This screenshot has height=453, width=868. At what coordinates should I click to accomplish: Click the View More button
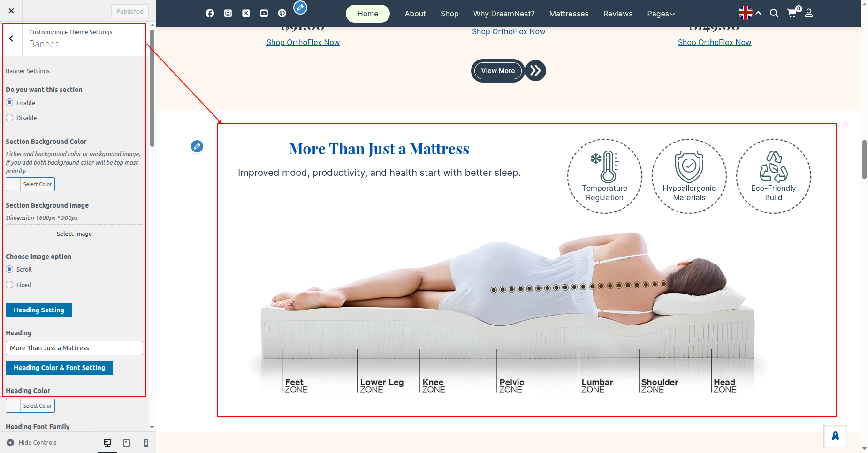[498, 71]
